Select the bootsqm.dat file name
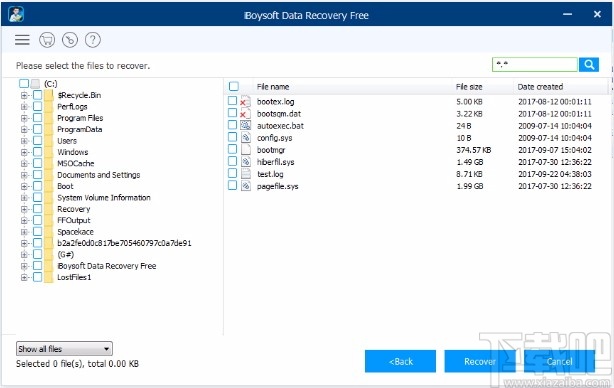The width and height of the screenshot is (614, 388). (x=279, y=114)
